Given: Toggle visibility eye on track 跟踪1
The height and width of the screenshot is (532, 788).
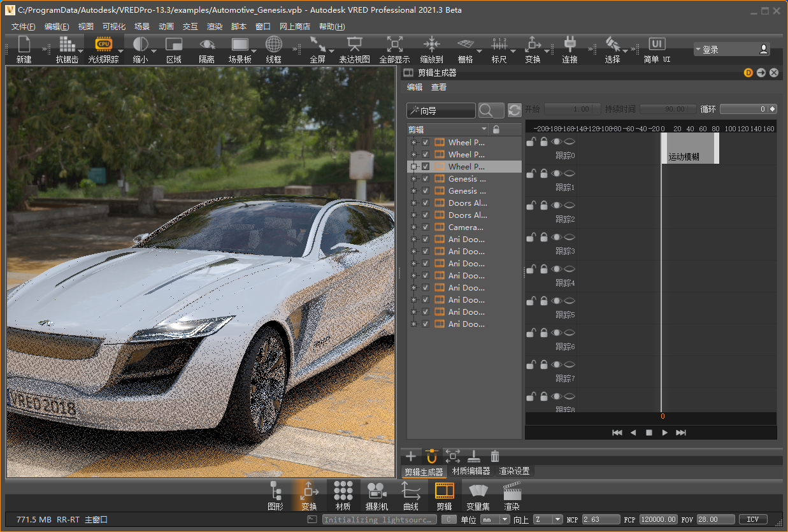Looking at the screenshot, I should pos(556,174).
